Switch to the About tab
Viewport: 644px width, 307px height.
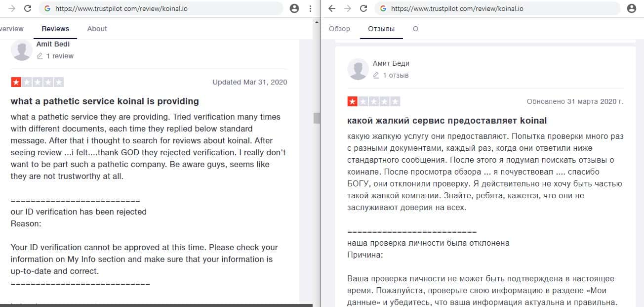[x=97, y=29]
